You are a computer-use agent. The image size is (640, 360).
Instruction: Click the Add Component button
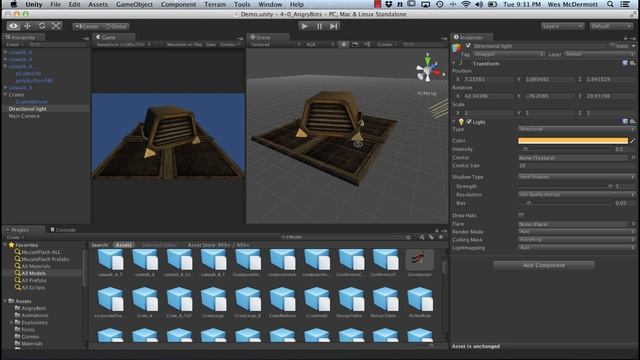click(x=544, y=265)
